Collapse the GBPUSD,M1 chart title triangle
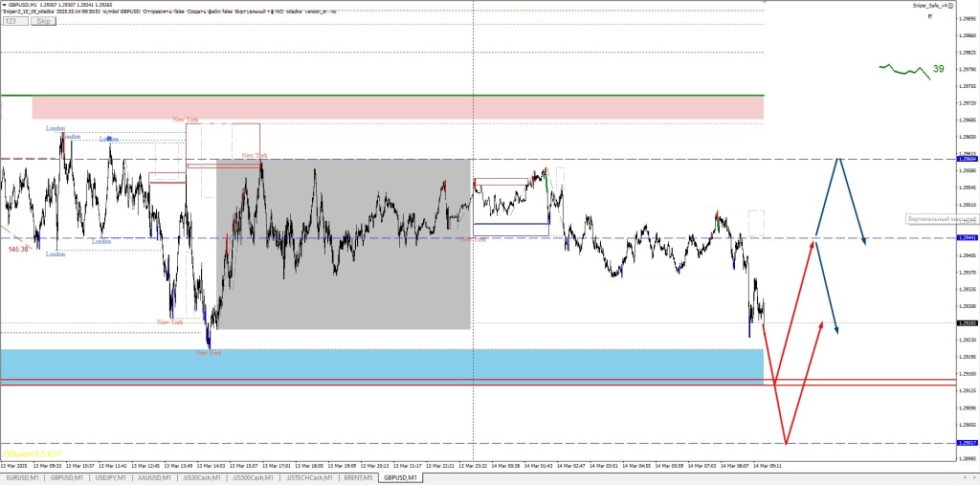Viewport: 980px width, 485px height. pos(4,5)
